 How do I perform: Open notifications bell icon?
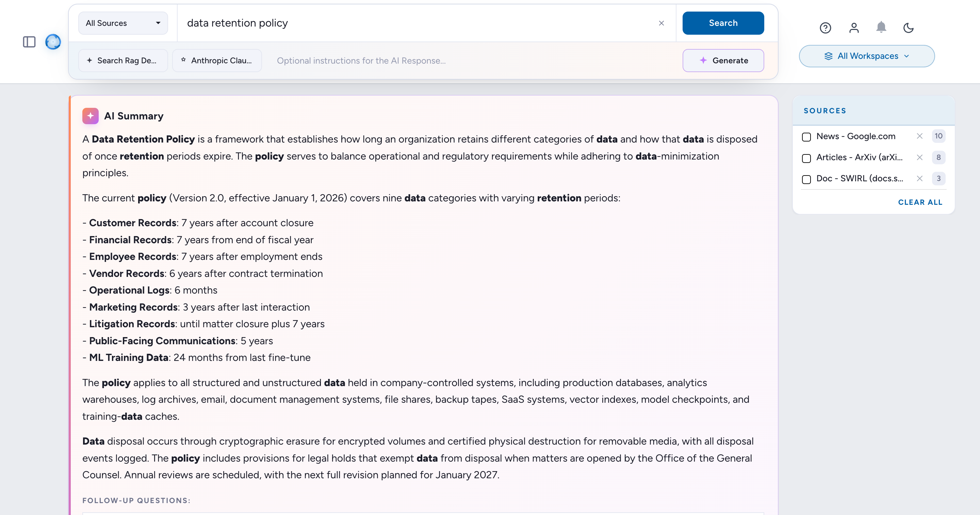[881, 28]
